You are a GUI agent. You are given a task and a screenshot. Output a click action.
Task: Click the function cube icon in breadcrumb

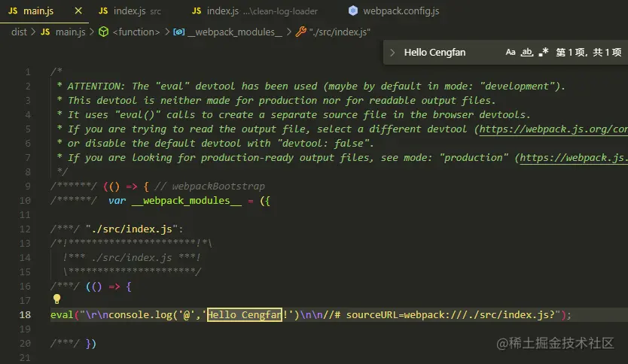(104, 32)
